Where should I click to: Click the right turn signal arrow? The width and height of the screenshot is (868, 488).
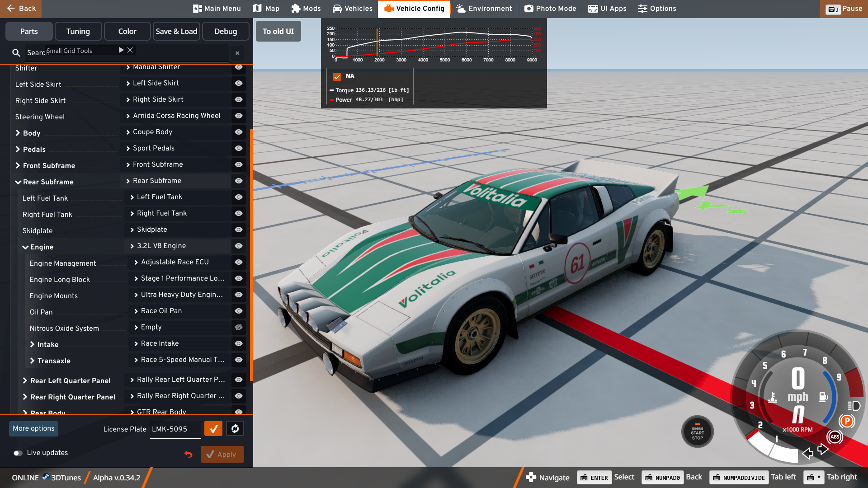pyautogui.click(x=823, y=449)
